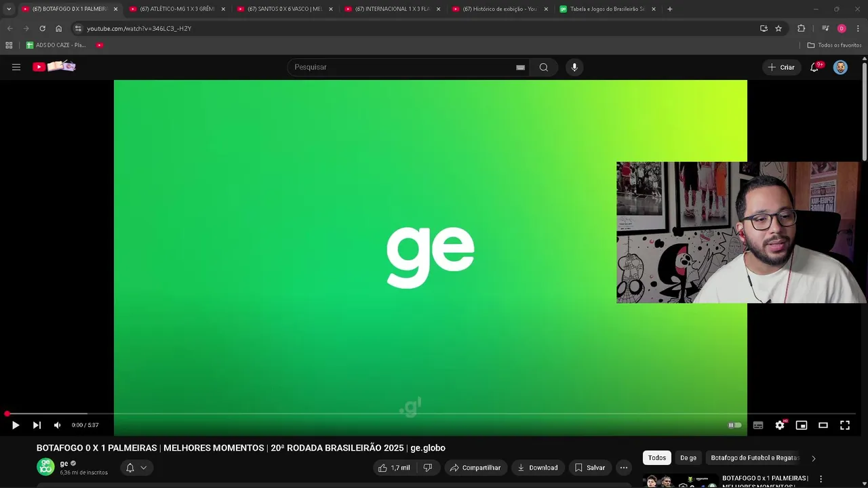Select the De ge filter chip
Image resolution: width=868 pixels, height=488 pixels.
coord(688,457)
